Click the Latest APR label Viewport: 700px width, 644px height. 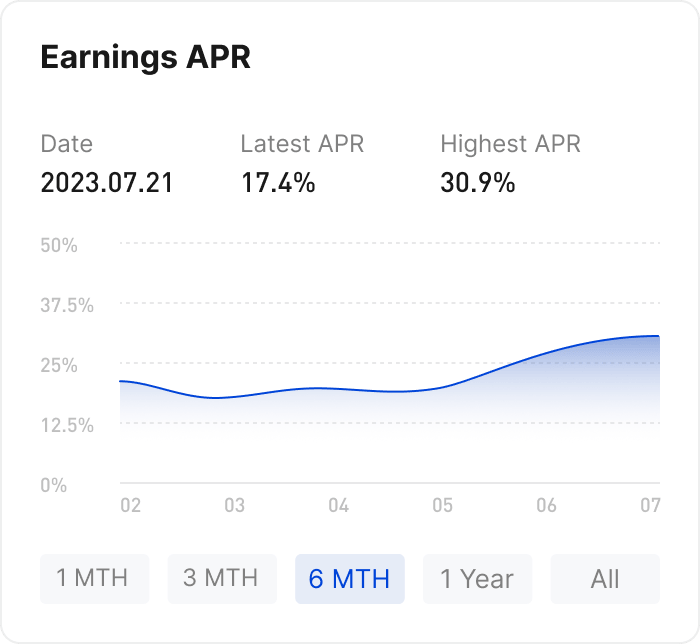[x=302, y=144]
